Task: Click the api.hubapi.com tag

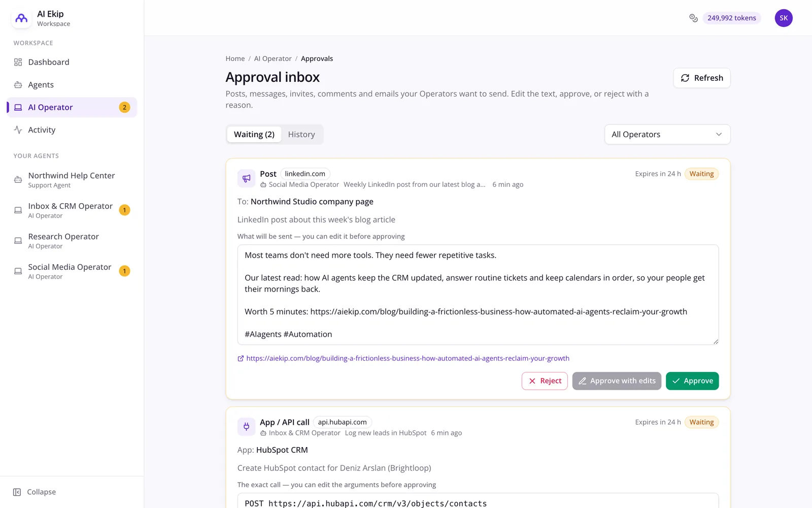Action: 343,422
